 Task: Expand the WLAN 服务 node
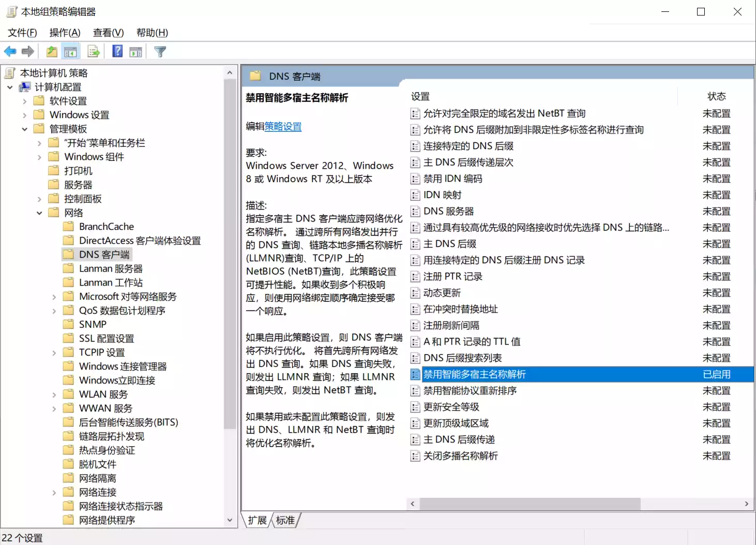(54, 394)
